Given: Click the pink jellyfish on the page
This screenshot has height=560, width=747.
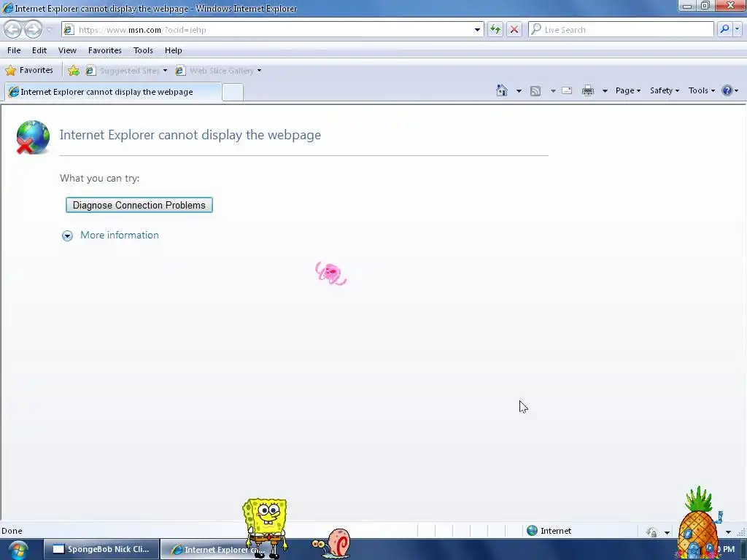Looking at the screenshot, I should point(330,274).
